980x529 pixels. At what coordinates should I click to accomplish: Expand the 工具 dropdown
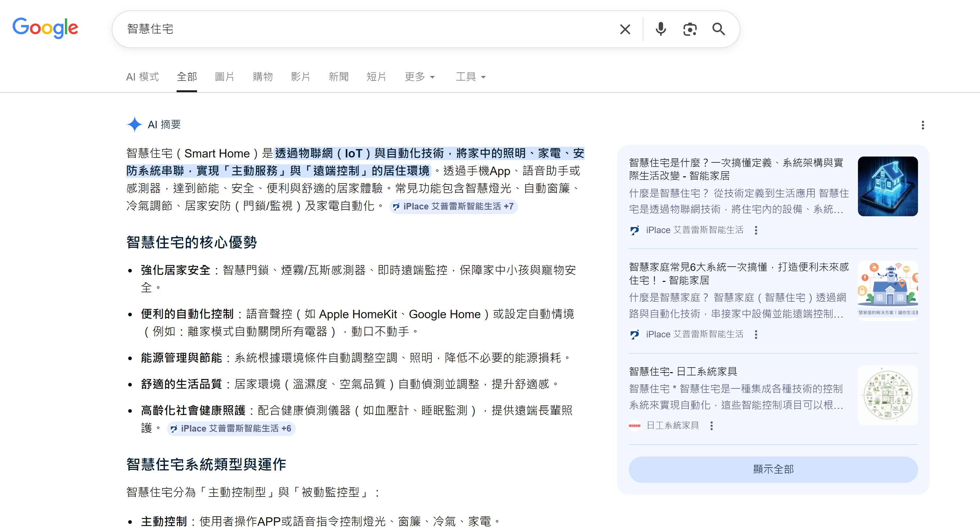pos(471,77)
